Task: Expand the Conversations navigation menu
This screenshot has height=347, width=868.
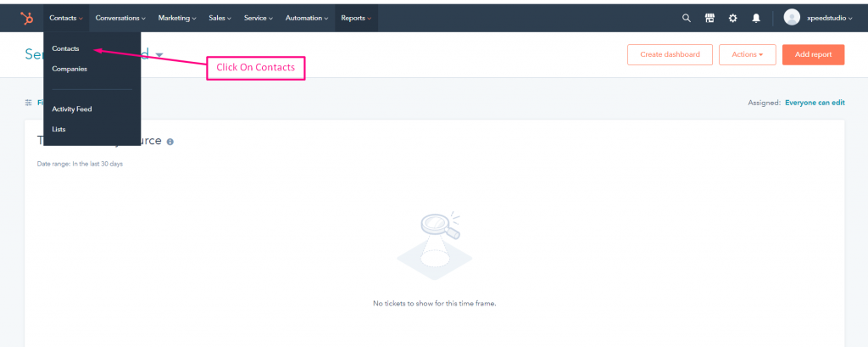Action: tap(120, 19)
